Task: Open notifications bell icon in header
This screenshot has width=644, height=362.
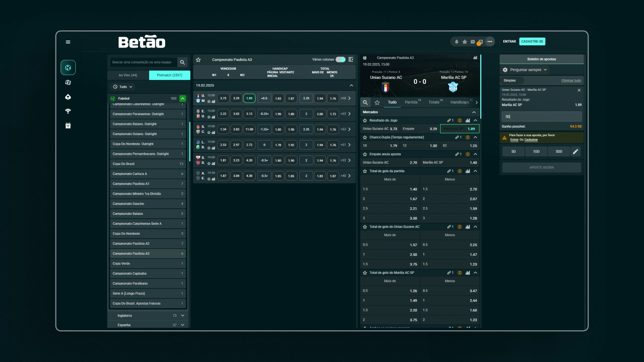Action: 457,42
